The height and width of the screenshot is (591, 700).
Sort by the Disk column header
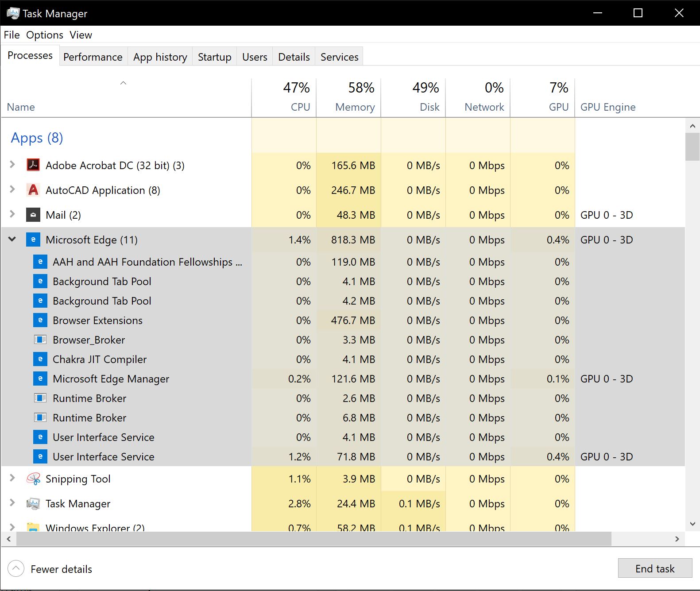click(x=413, y=98)
